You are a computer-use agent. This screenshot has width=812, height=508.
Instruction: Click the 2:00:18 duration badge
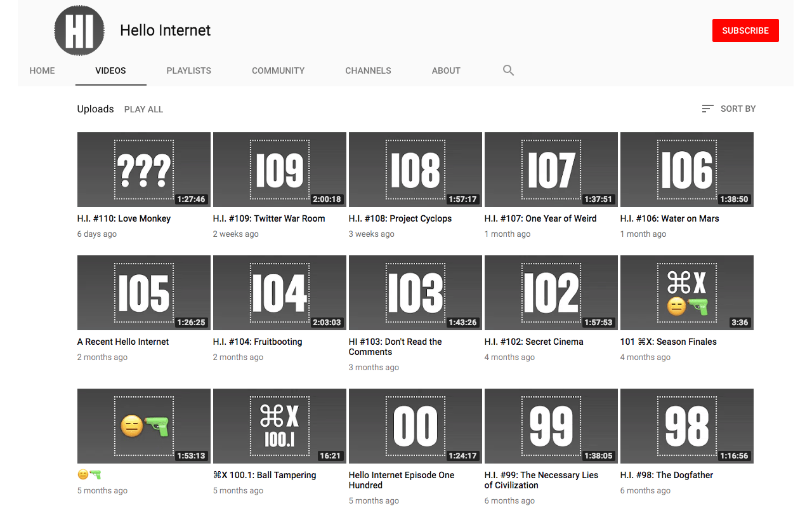(x=327, y=199)
